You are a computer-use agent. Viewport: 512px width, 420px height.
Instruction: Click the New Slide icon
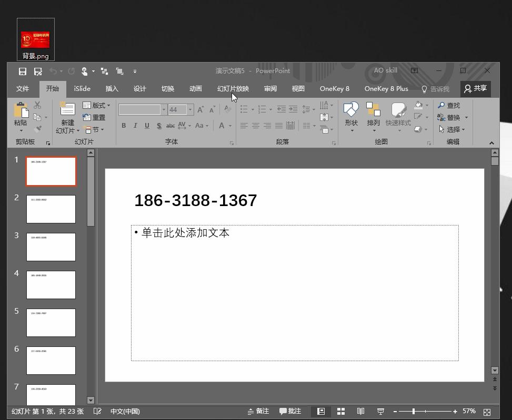tap(67, 109)
